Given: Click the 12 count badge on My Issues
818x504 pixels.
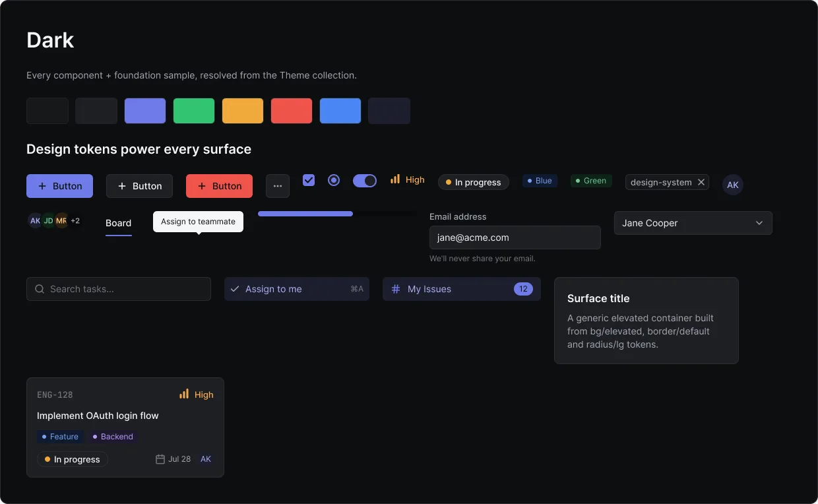Looking at the screenshot, I should coord(523,289).
